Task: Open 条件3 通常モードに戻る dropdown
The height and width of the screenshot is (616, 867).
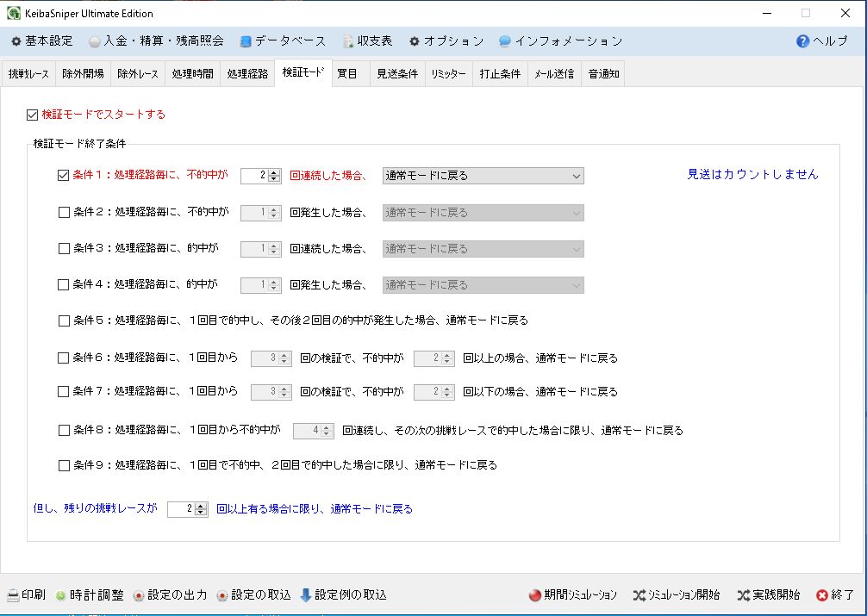Action: [483, 249]
